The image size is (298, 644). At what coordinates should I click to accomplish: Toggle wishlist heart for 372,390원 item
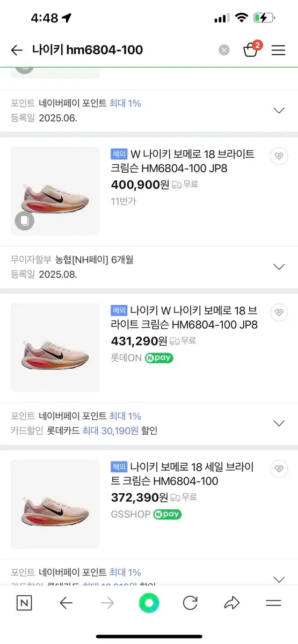point(279,469)
